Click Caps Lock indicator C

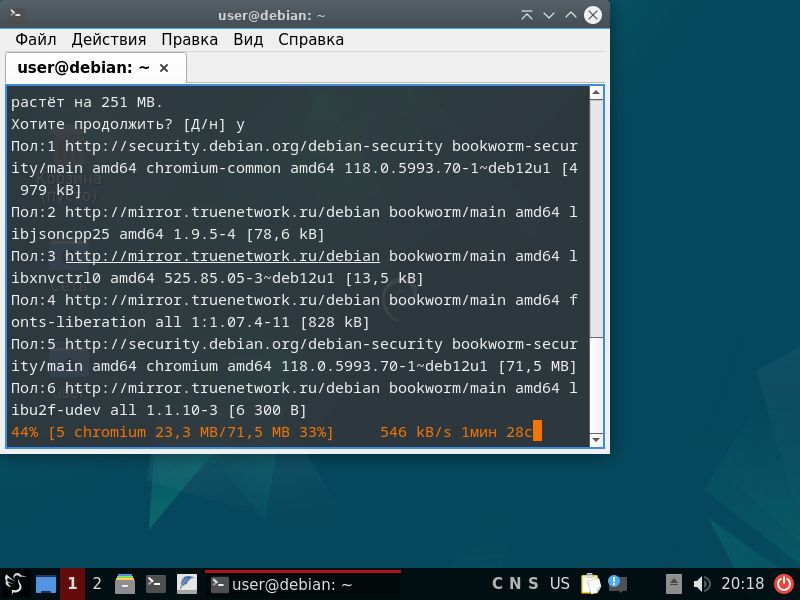click(x=497, y=583)
